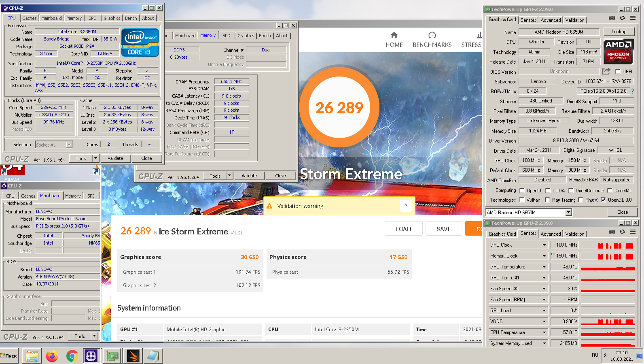Open hamburger menu in GPU-Z Graphics Card window
The image size is (644, 364).
[x=633, y=18]
